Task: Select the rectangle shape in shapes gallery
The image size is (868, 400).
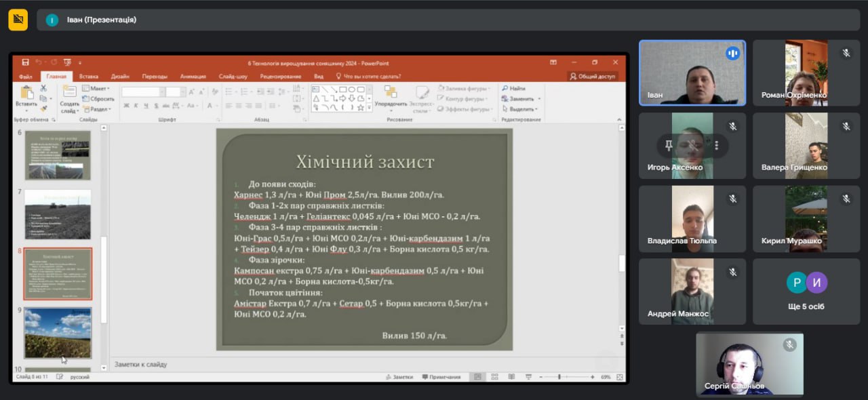Action: (342, 89)
